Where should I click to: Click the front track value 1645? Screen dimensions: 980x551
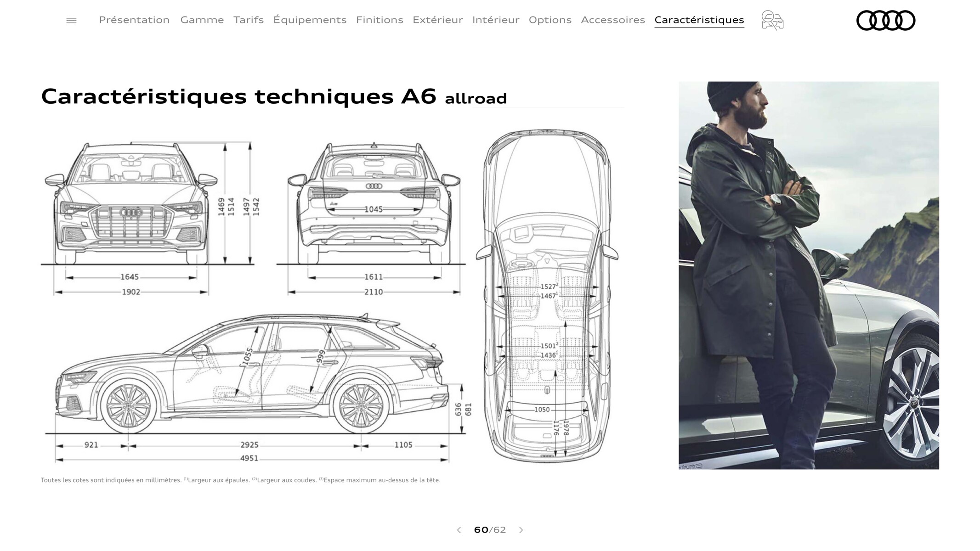coord(130,277)
